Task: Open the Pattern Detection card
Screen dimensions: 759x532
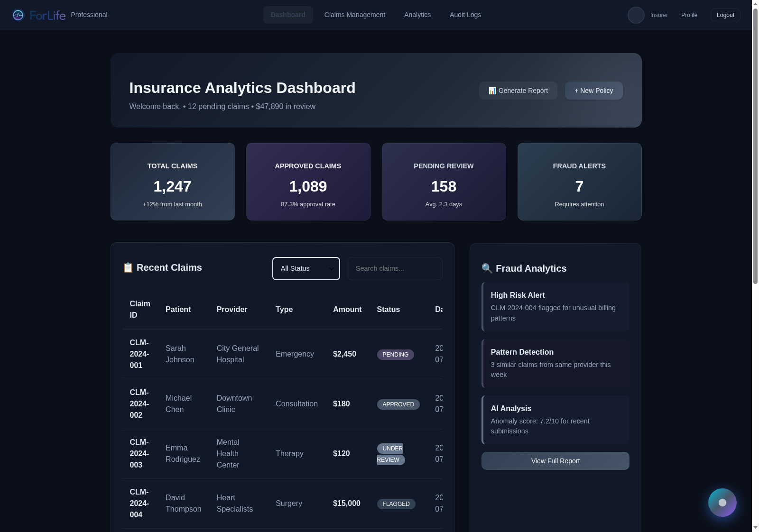Action: click(555, 363)
